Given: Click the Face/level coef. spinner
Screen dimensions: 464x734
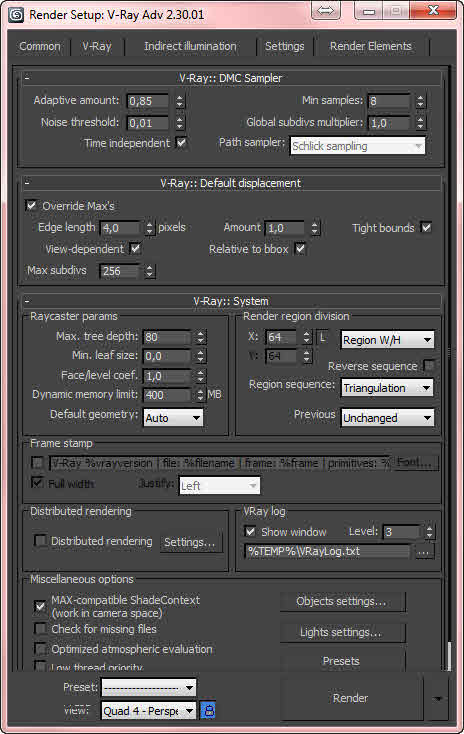Looking at the screenshot, I should (200, 376).
